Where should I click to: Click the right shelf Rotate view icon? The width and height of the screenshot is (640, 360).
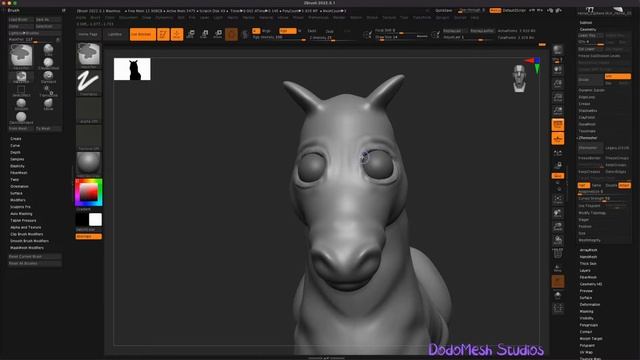[558, 240]
